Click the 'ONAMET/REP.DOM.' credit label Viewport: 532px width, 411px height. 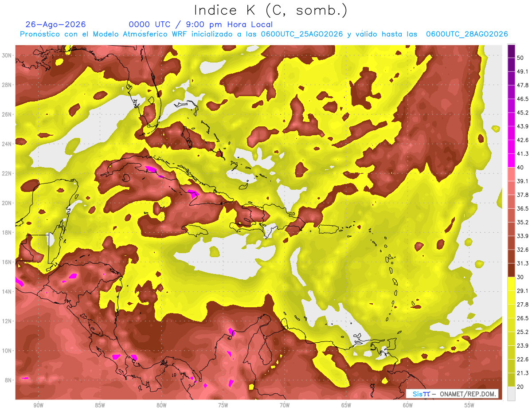pyautogui.click(x=468, y=394)
